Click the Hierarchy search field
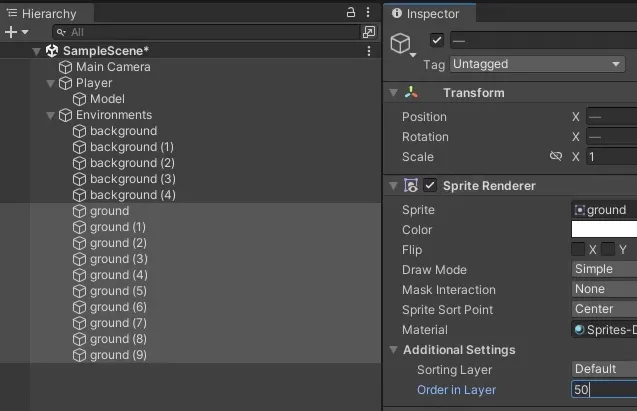The image size is (637, 411). pos(206,32)
